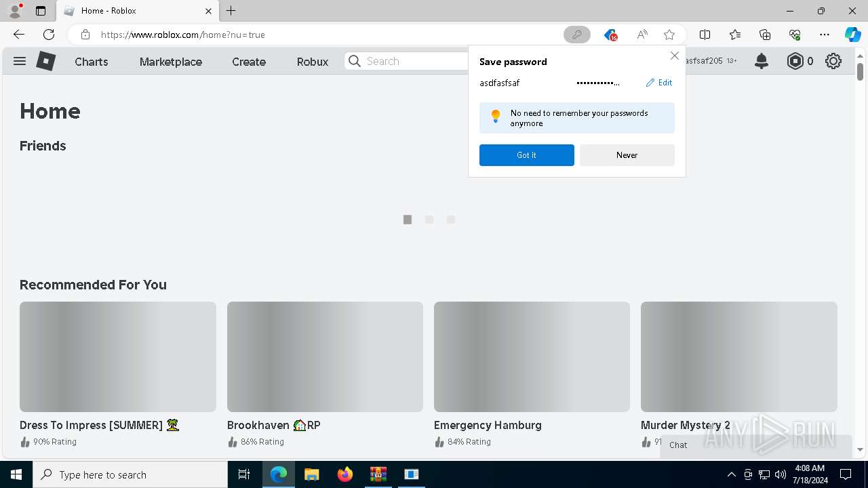868x488 pixels.
Task: Open Emergency Hamburg game thumbnail
Action: click(532, 357)
